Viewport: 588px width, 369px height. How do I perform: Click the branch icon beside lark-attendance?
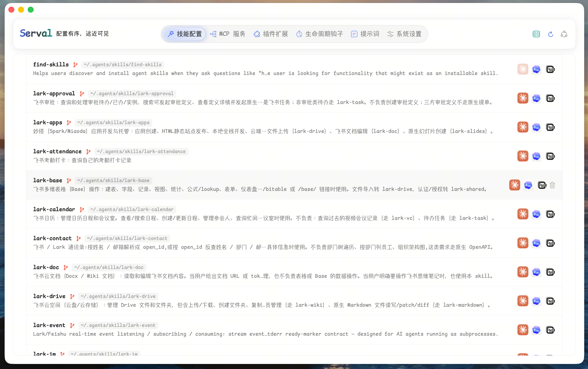pos(88,152)
